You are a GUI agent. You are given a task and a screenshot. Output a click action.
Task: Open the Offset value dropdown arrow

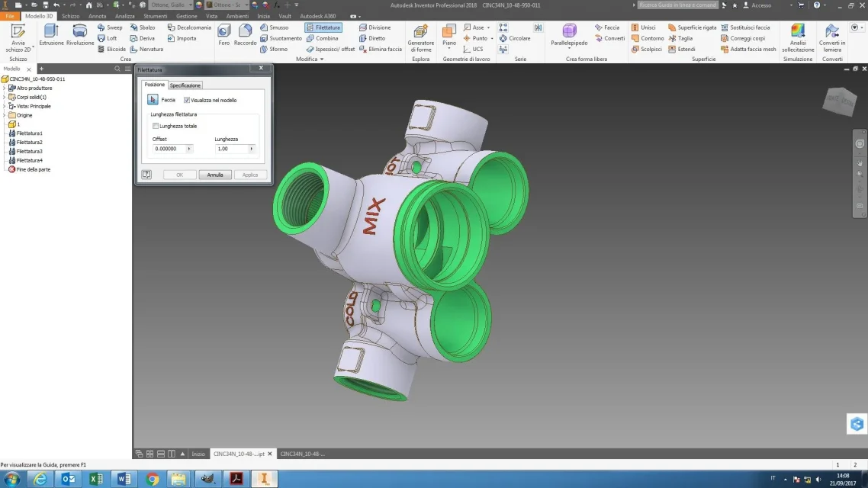tap(188, 149)
